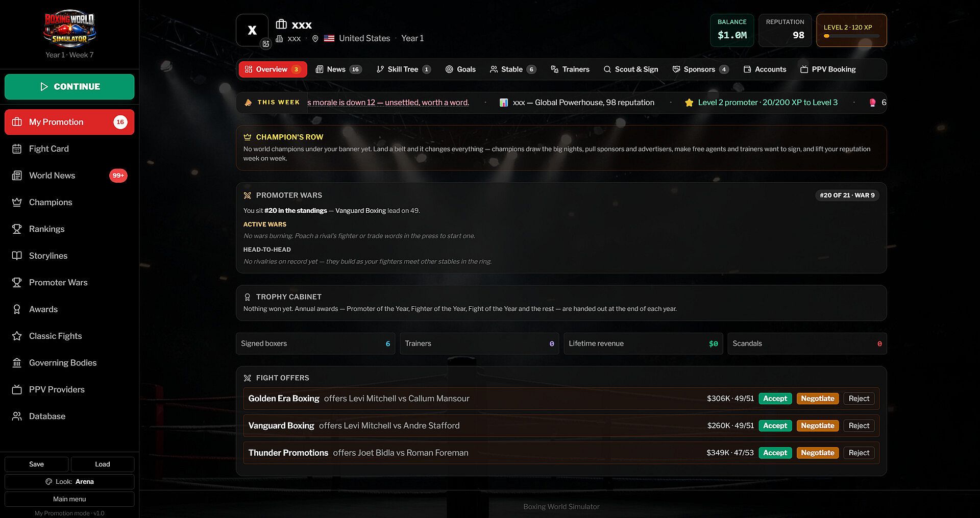Click the Balance $1.0M card

coord(732,30)
